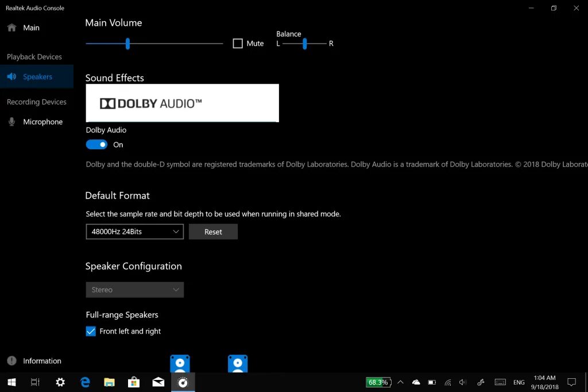
Task: Click the 68.3% battery indicator
Action: tap(378, 382)
